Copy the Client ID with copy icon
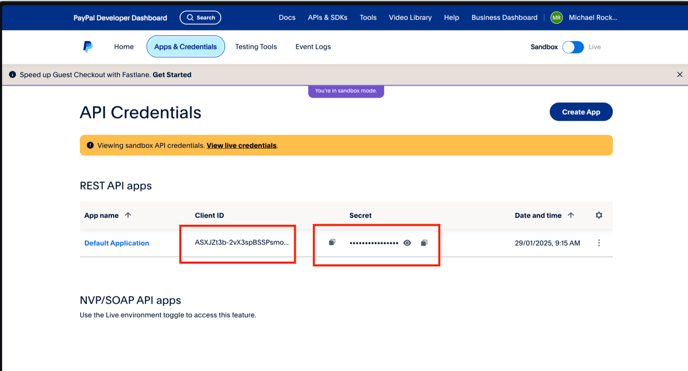Image resolution: width=688 pixels, height=371 pixels. click(332, 242)
